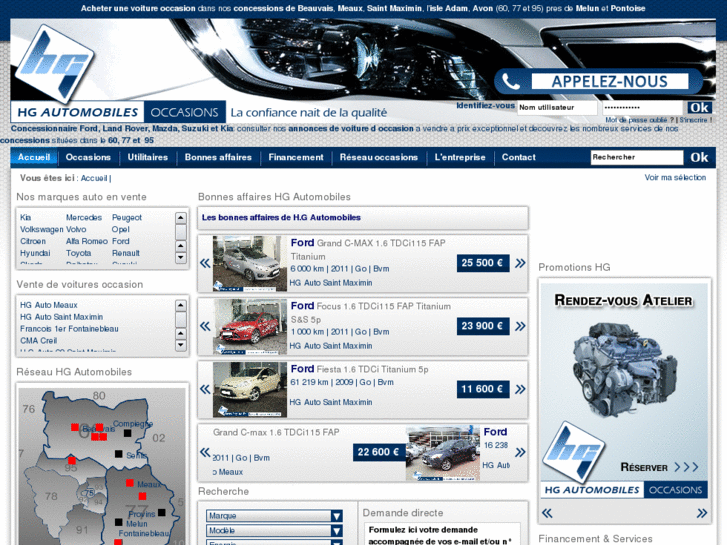Open the red Ford Focus thumbnail

click(x=250, y=327)
